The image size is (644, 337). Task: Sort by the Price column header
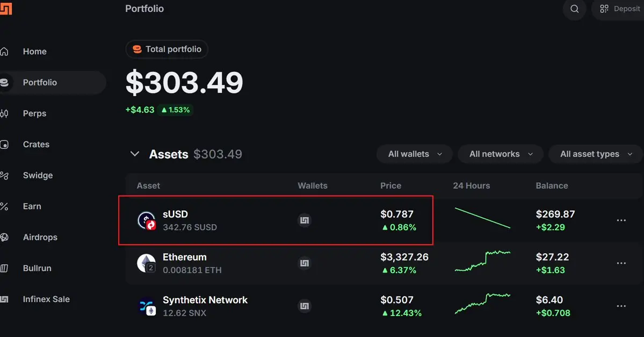pos(390,186)
